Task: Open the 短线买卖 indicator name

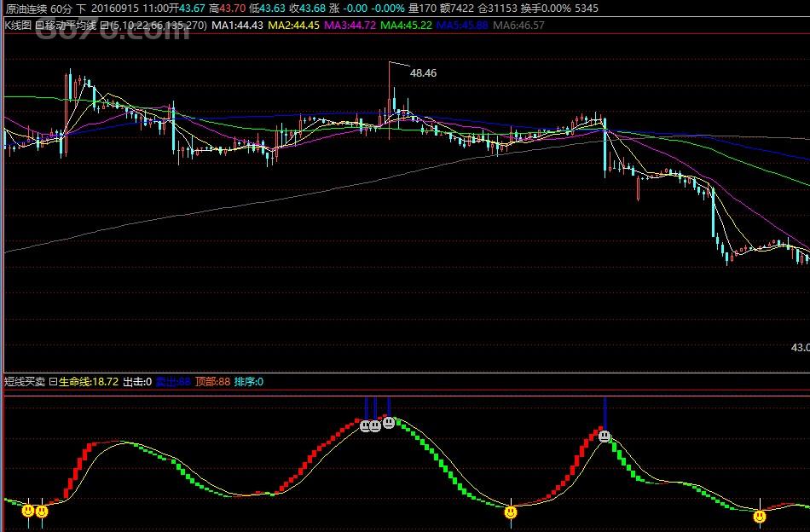Action: point(25,382)
